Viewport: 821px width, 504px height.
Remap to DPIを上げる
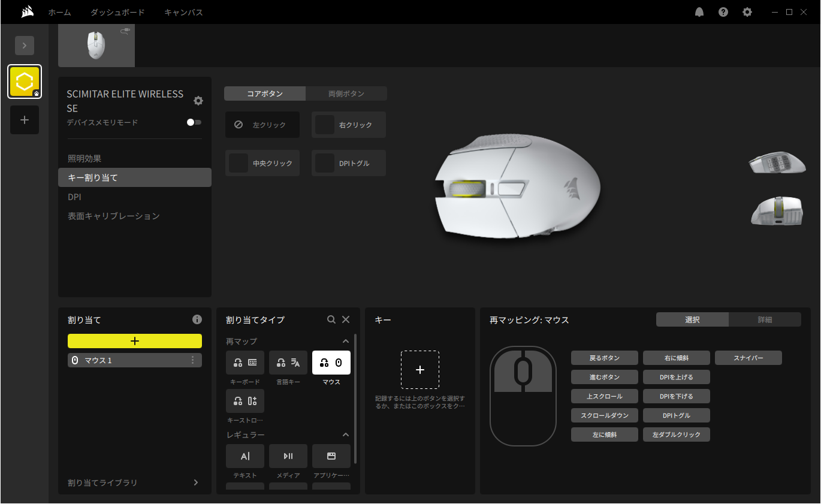coord(677,377)
